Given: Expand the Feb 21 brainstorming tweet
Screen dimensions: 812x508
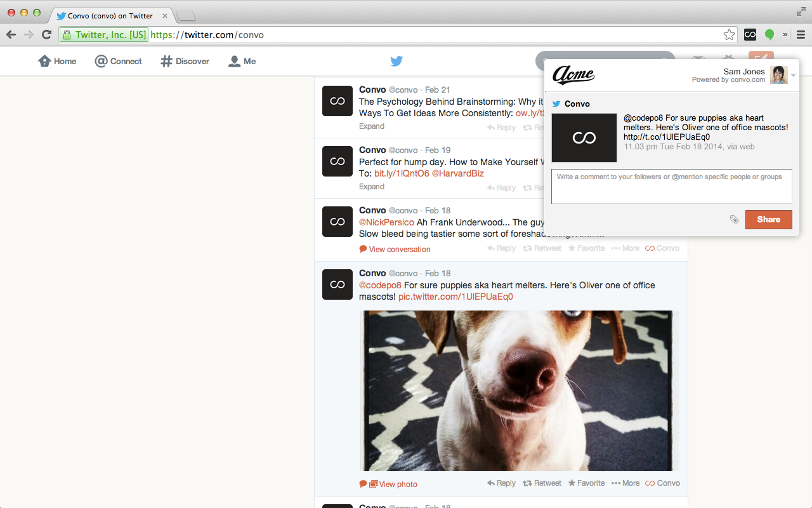Looking at the screenshot, I should (x=372, y=126).
